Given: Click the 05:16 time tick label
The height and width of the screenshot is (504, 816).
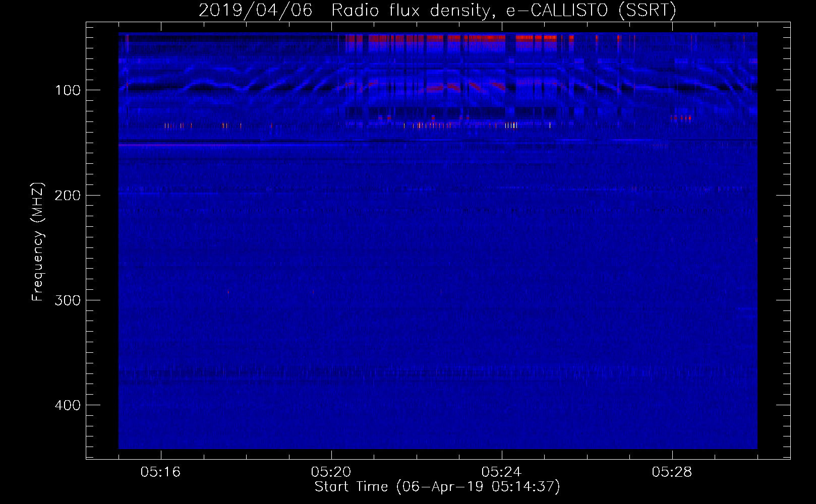Looking at the screenshot, I should point(160,472).
